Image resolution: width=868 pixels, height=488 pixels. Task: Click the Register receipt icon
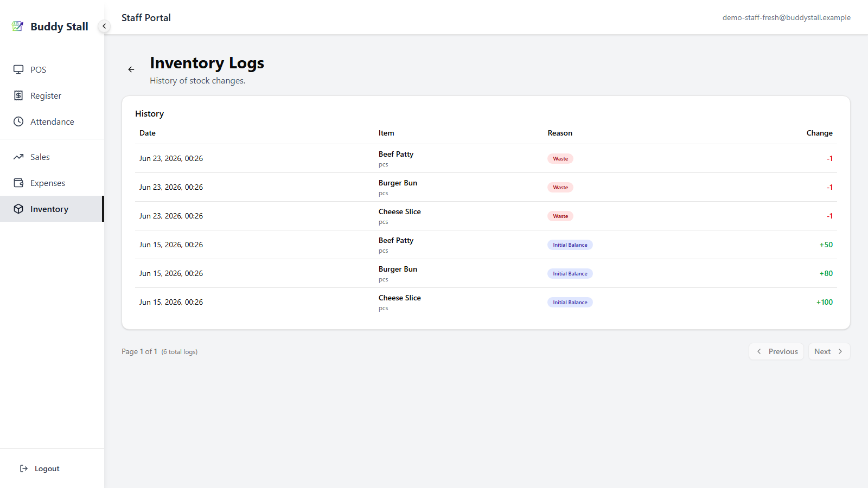point(18,95)
